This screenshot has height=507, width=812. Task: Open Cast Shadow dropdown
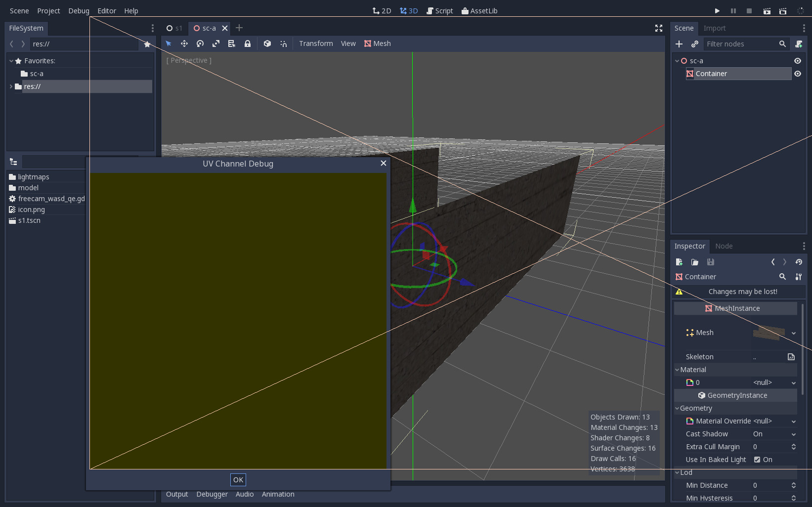(x=794, y=434)
